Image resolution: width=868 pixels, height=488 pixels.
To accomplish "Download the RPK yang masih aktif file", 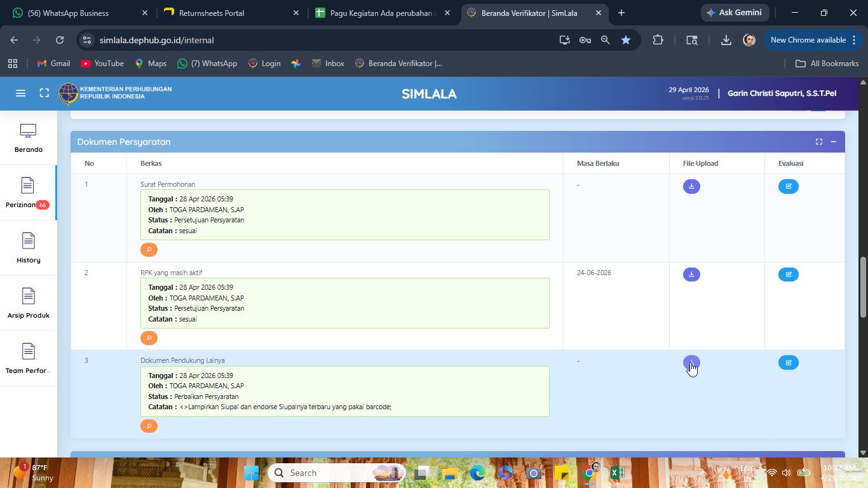I will point(691,274).
